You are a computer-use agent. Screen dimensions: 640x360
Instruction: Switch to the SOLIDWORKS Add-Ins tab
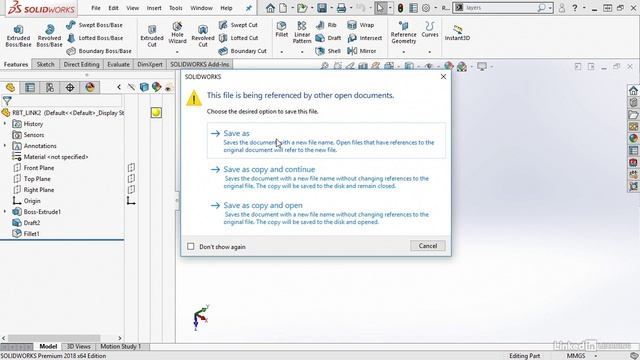click(x=200, y=64)
